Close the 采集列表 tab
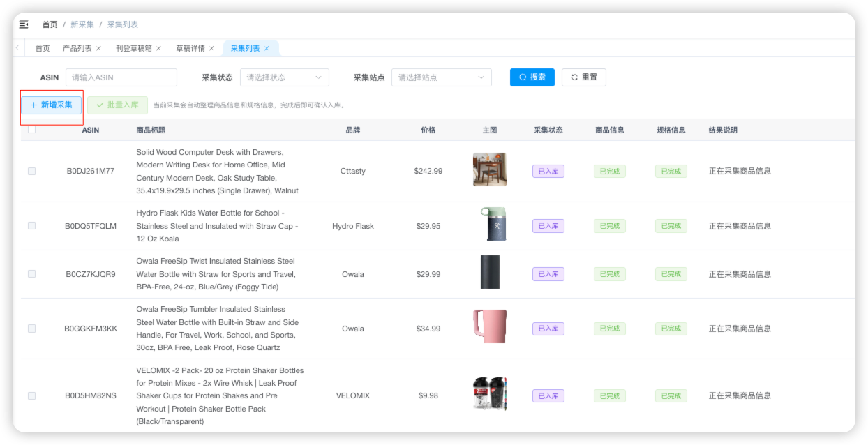 pos(267,48)
